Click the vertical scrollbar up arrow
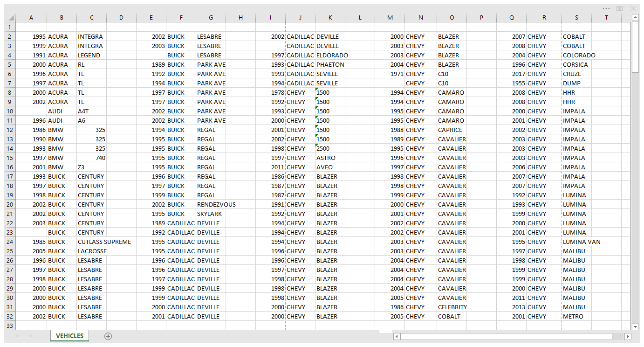 click(x=635, y=18)
